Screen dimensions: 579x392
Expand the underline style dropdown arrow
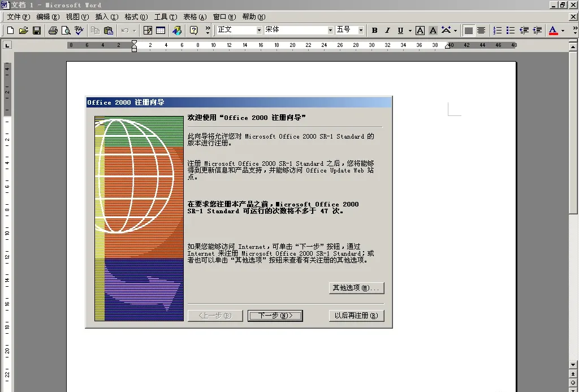pyautogui.click(x=410, y=31)
